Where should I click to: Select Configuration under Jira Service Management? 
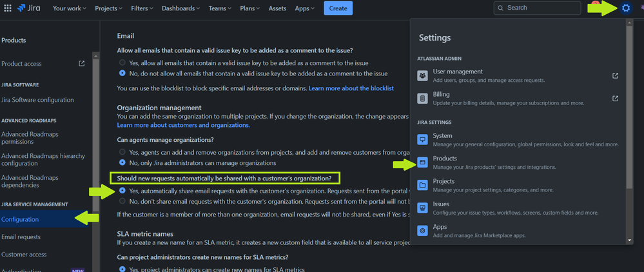[x=46, y=219]
